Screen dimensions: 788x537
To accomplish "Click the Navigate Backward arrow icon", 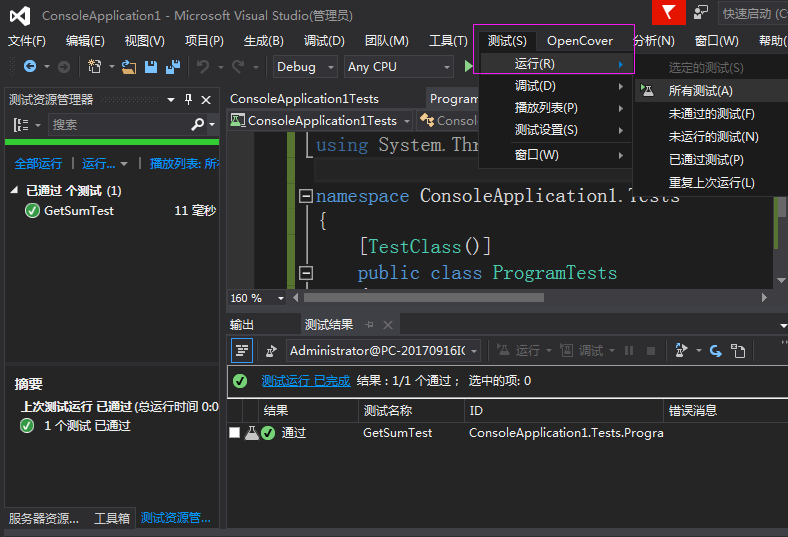I will coord(30,66).
